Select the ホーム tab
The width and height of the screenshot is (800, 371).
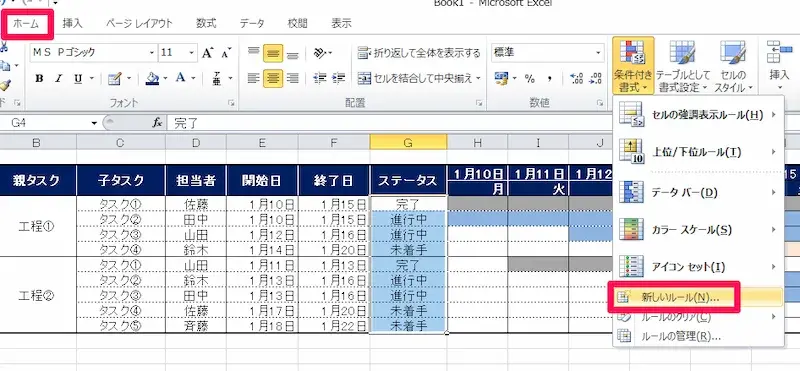point(27,23)
